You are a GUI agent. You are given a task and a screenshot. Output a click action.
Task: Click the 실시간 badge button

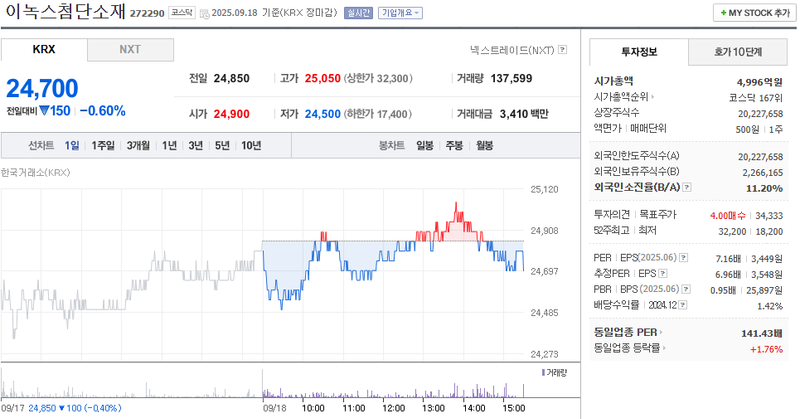point(359,13)
